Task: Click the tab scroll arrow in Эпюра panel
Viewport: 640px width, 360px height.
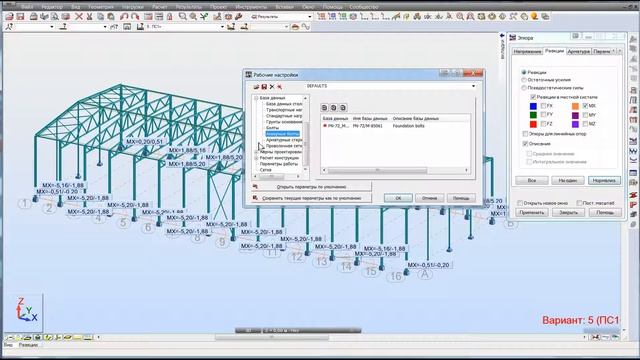Action: pyautogui.click(x=620, y=51)
